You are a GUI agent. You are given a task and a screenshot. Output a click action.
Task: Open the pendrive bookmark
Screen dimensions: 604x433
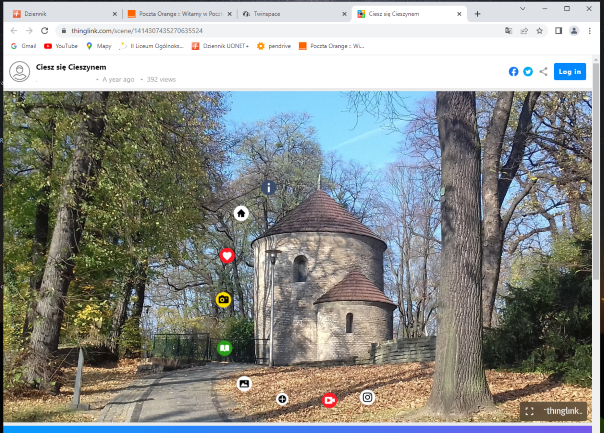point(274,46)
